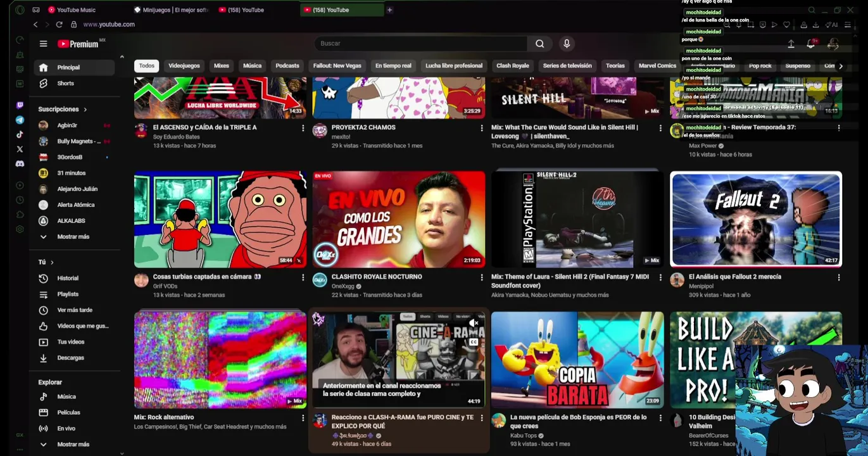
Task: Open the 31 minutos subscription channel
Action: coord(75,173)
